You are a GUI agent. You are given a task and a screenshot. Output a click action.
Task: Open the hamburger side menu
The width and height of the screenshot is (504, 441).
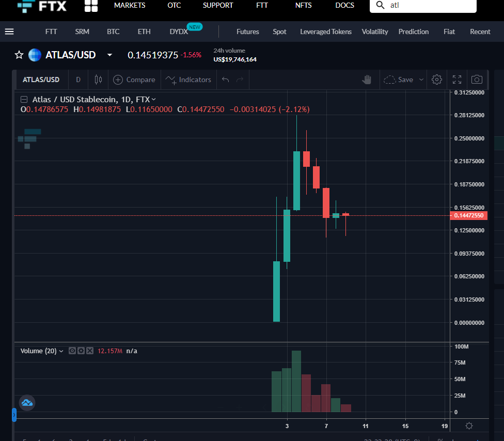(x=9, y=31)
